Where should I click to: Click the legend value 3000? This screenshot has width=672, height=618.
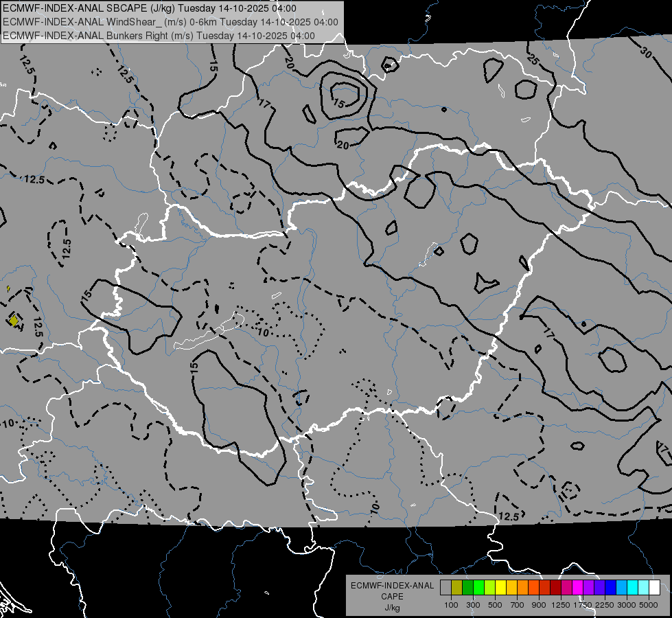click(x=627, y=605)
